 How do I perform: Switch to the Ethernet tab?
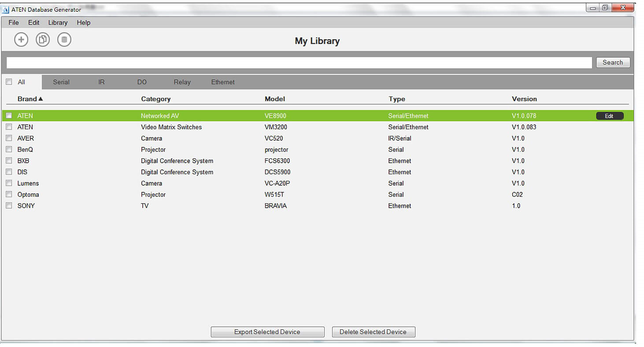[223, 82]
